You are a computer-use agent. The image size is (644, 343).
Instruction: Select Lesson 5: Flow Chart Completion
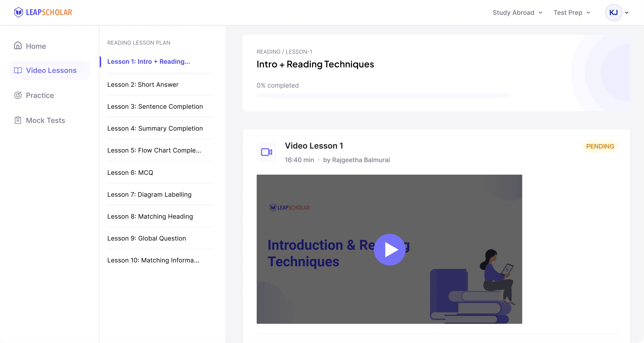point(154,150)
